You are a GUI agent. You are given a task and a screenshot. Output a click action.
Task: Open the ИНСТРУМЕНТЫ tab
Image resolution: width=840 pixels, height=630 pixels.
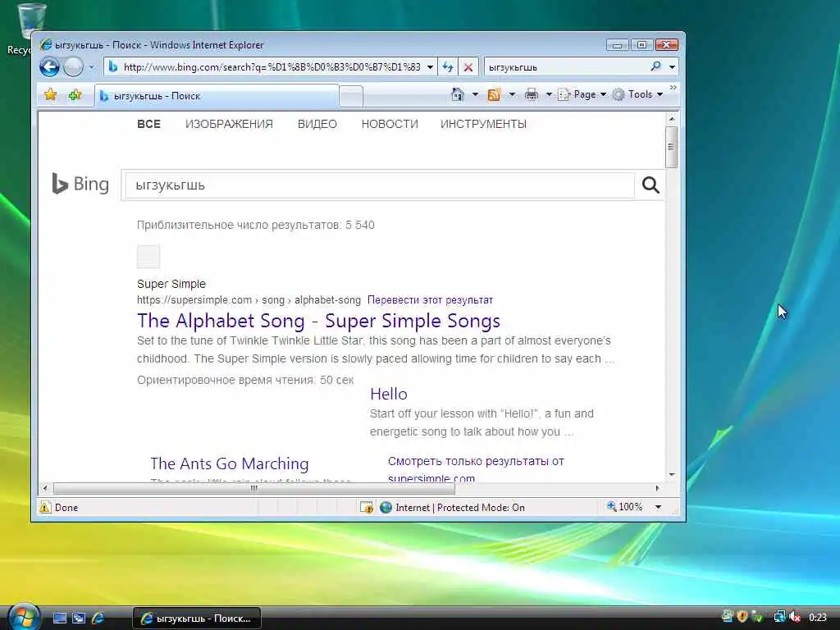pyautogui.click(x=483, y=125)
